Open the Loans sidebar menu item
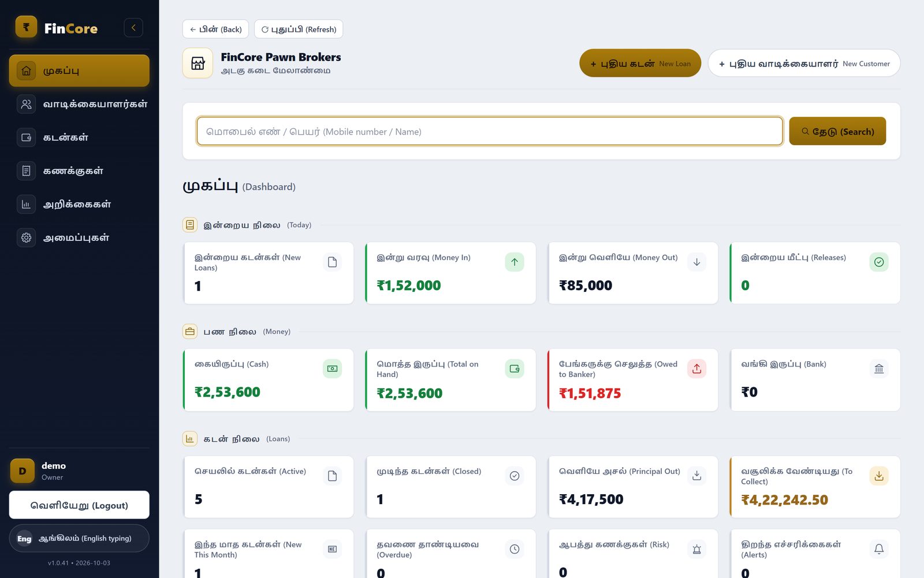Image resolution: width=924 pixels, height=578 pixels. 79,138
